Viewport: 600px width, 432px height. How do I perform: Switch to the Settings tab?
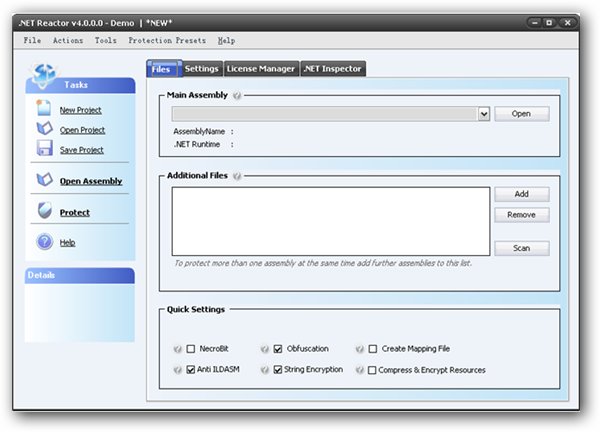tap(202, 69)
